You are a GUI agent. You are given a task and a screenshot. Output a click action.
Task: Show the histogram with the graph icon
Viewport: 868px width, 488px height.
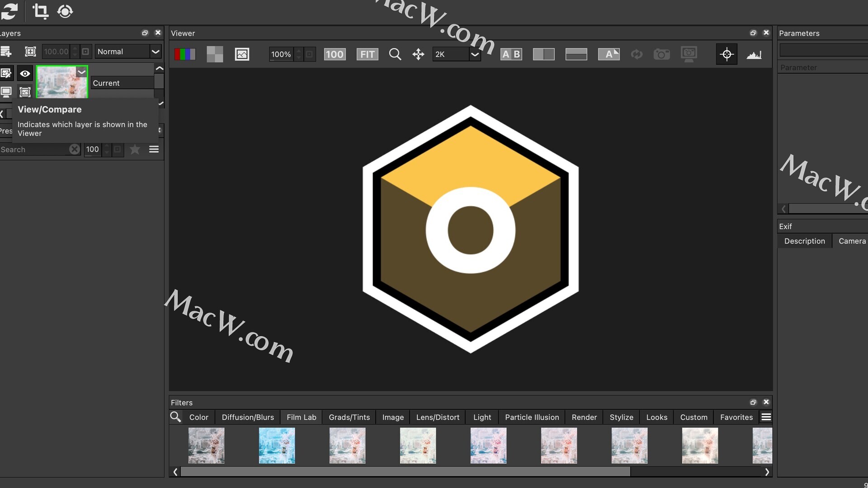coord(754,55)
